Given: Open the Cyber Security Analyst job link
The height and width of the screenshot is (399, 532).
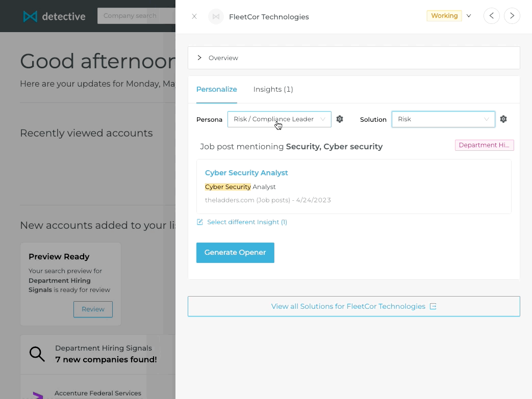Looking at the screenshot, I should [x=246, y=173].
